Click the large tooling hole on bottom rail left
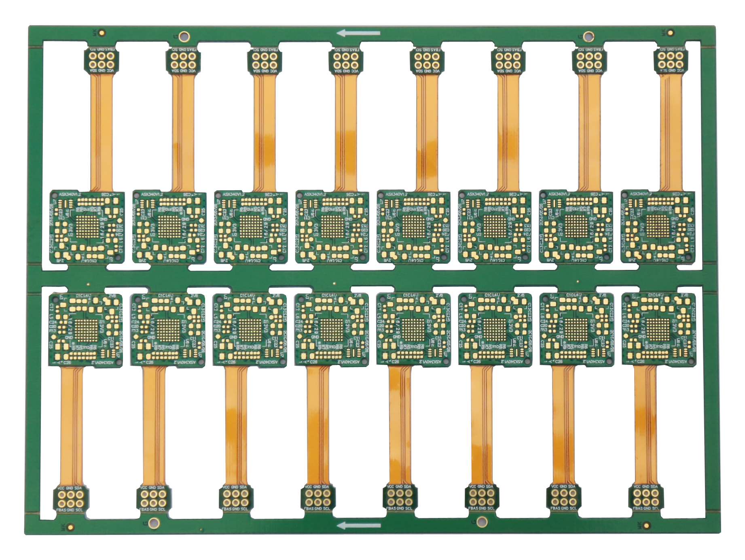Screen dimensions: 745x560 point(153,523)
